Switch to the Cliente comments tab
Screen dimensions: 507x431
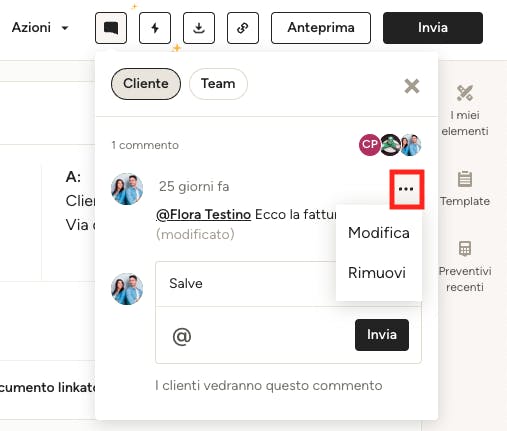pos(146,84)
